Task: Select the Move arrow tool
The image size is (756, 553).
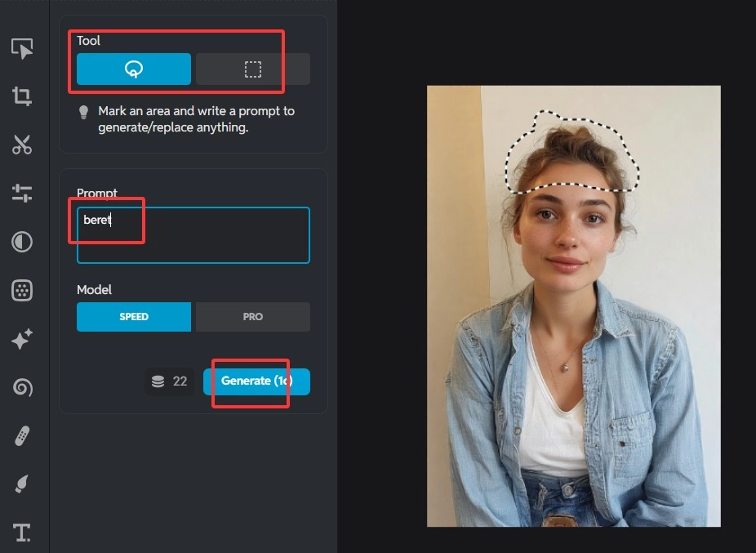Action: [x=24, y=49]
